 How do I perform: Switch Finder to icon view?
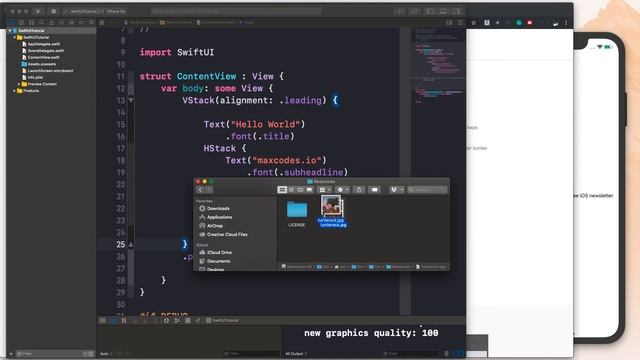point(282,190)
